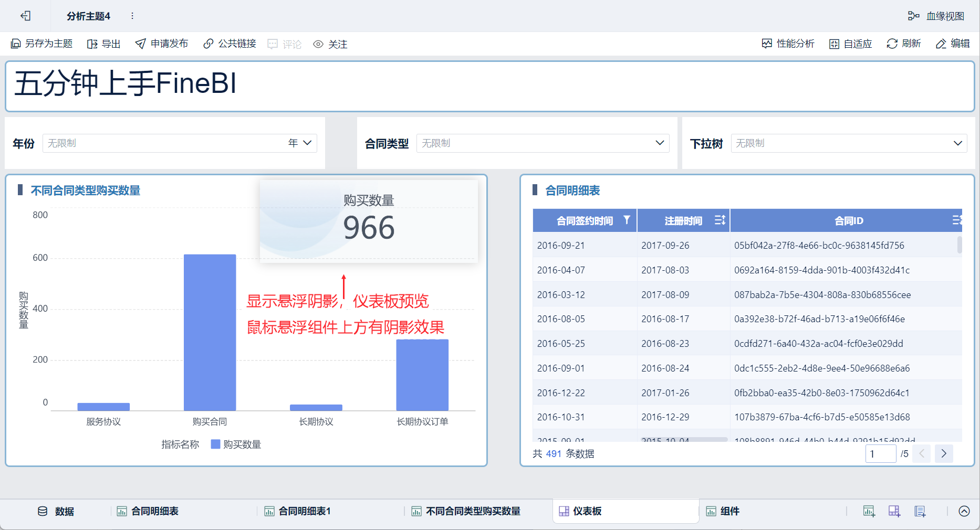This screenshot has width=980, height=530.
Task: Click the add dashboard icon in the bottom bar
Action: [894, 511]
